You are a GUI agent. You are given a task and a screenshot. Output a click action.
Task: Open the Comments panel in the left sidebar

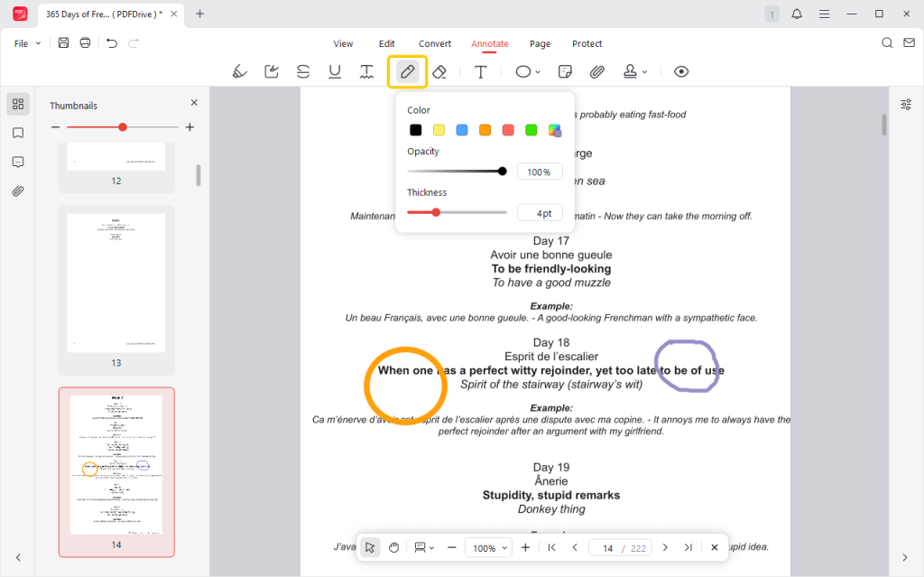pos(18,162)
